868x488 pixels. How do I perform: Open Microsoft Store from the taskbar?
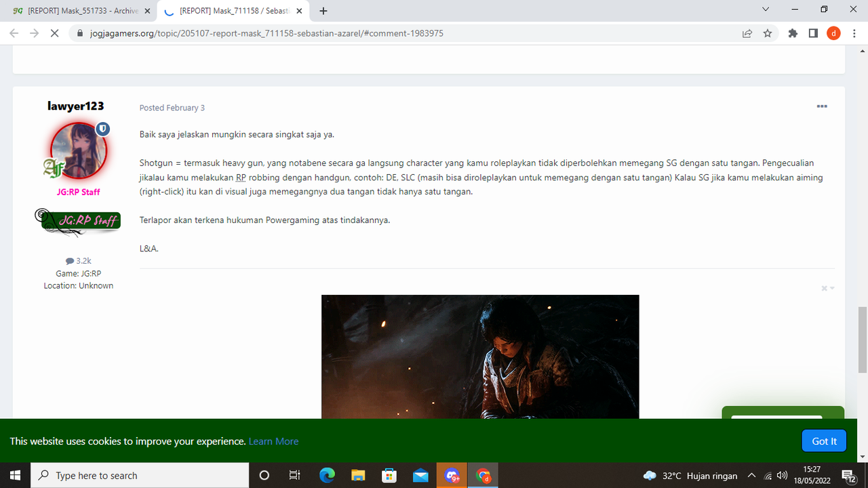click(x=389, y=475)
